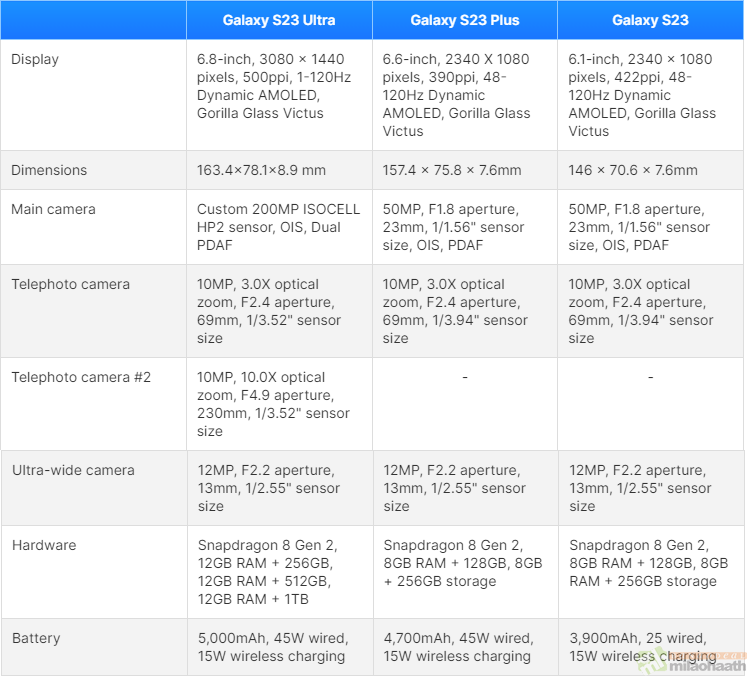Click the Hardware row label
747x676 pixels.
pyautogui.click(x=43, y=545)
